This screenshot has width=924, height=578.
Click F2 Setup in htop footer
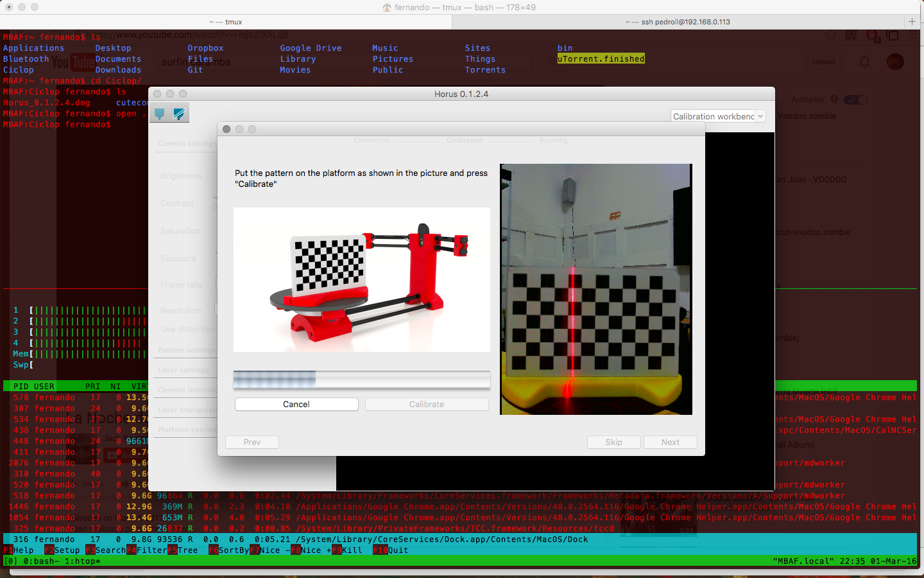pyautogui.click(x=62, y=550)
